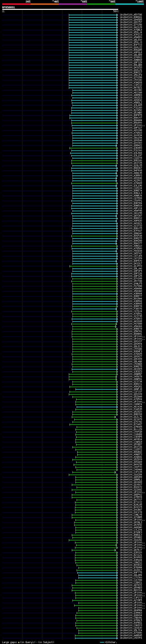Select the UniRef100_Q6L6S0 label
The image size is (146, 644).
131,40
